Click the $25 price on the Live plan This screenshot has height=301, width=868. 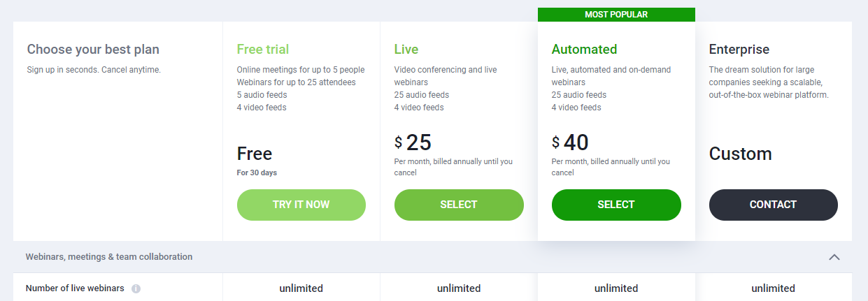tap(413, 142)
